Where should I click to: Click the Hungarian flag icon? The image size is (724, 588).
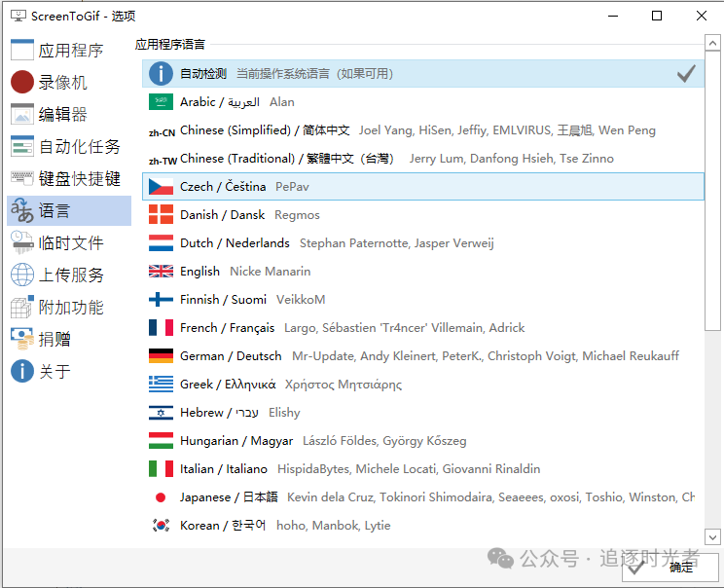161,440
